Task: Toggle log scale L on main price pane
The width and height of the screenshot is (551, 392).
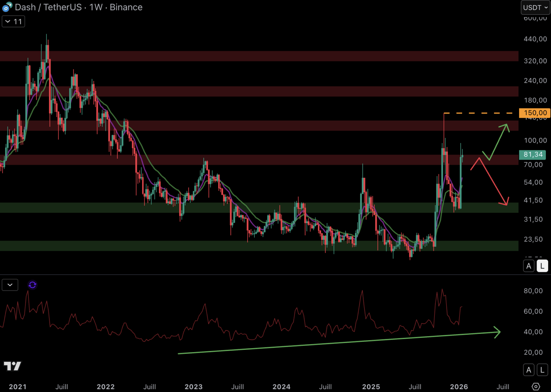Action: coord(542,266)
